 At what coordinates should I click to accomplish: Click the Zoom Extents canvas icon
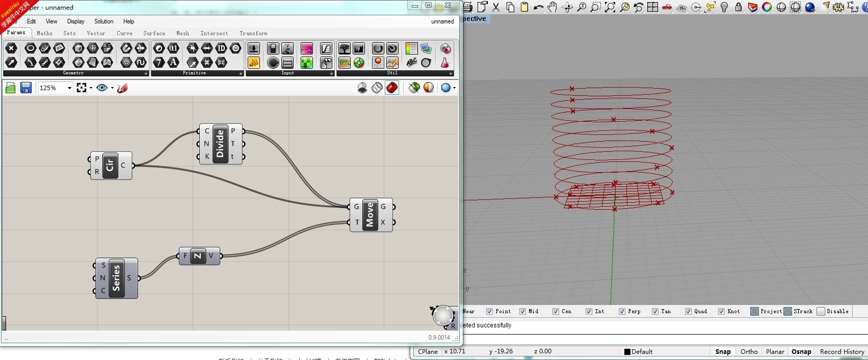[82, 88]
